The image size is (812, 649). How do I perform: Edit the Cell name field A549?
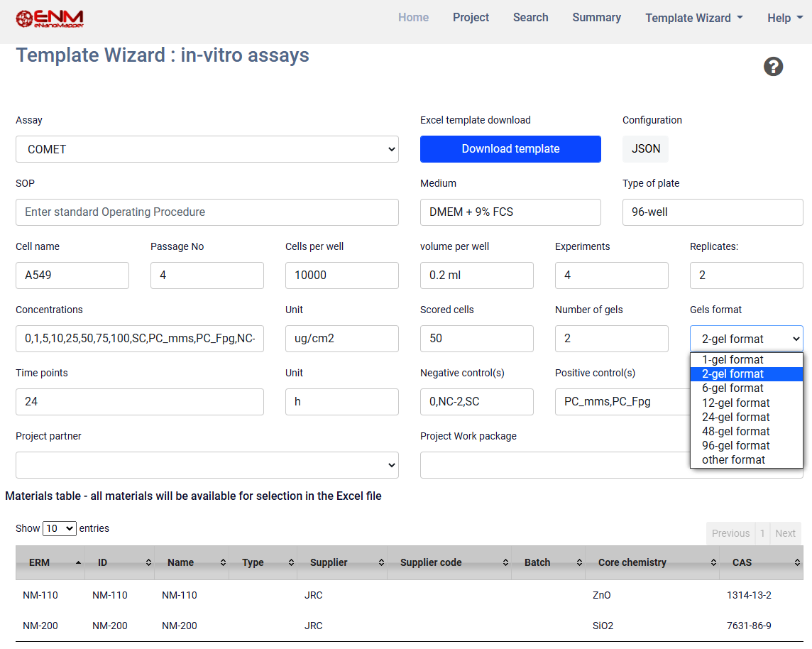[x=72, y=276]
